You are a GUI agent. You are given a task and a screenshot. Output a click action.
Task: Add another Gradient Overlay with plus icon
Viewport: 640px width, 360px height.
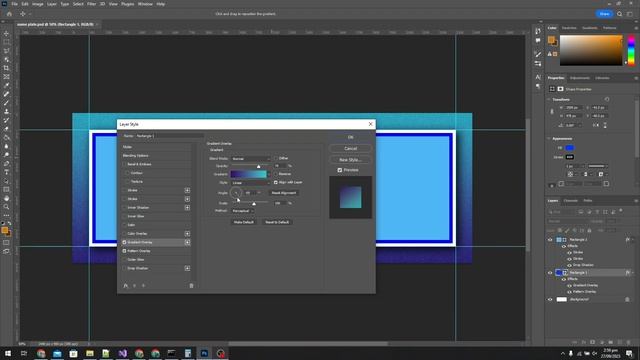(187, 242)
